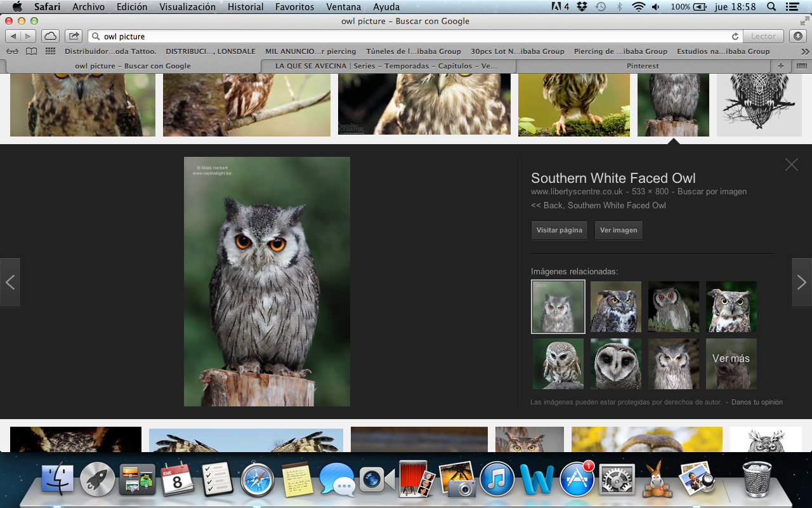Viewport: 812px width, 508px height.
Task: Open the Ver más related images thumbnail
Action: [x=731, y=363]
